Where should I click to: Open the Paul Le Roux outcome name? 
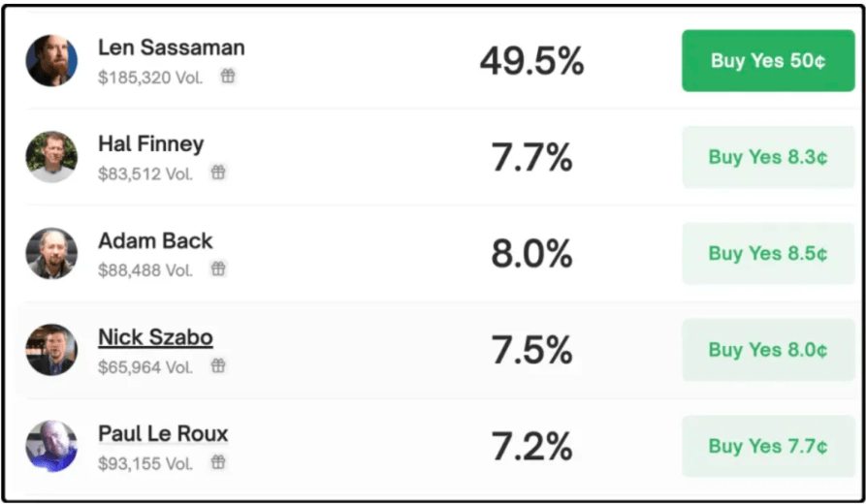point(163,433)
